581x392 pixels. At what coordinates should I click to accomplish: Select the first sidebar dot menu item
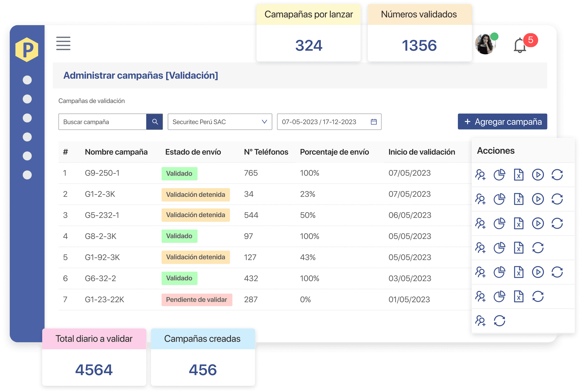pyautogui.click(x=27, y=80)
